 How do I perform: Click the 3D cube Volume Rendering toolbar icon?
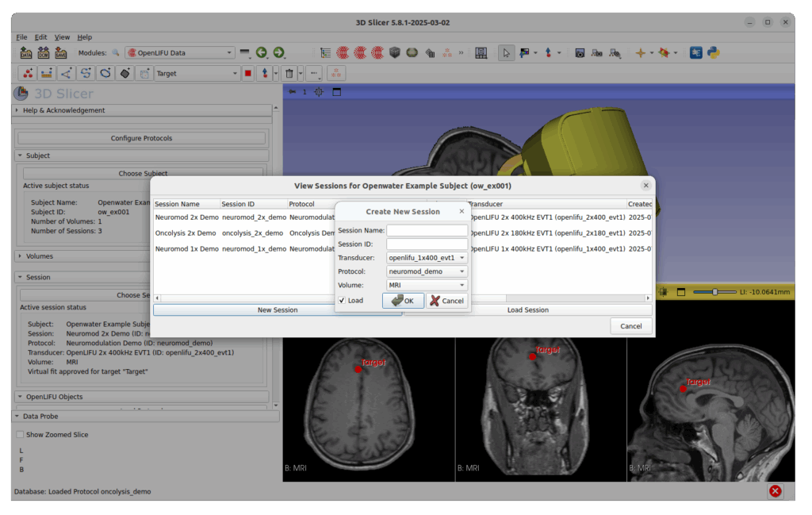pos(395,52)
